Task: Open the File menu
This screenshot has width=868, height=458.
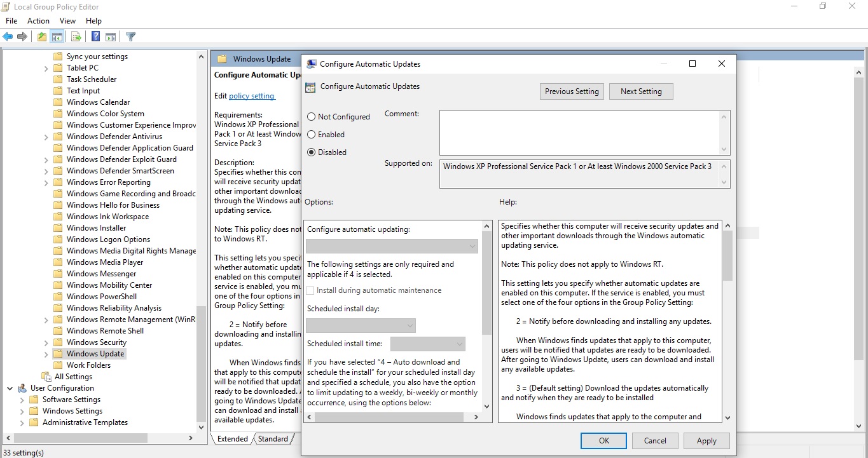Action: pyautogui.click(x=11, y=21)
